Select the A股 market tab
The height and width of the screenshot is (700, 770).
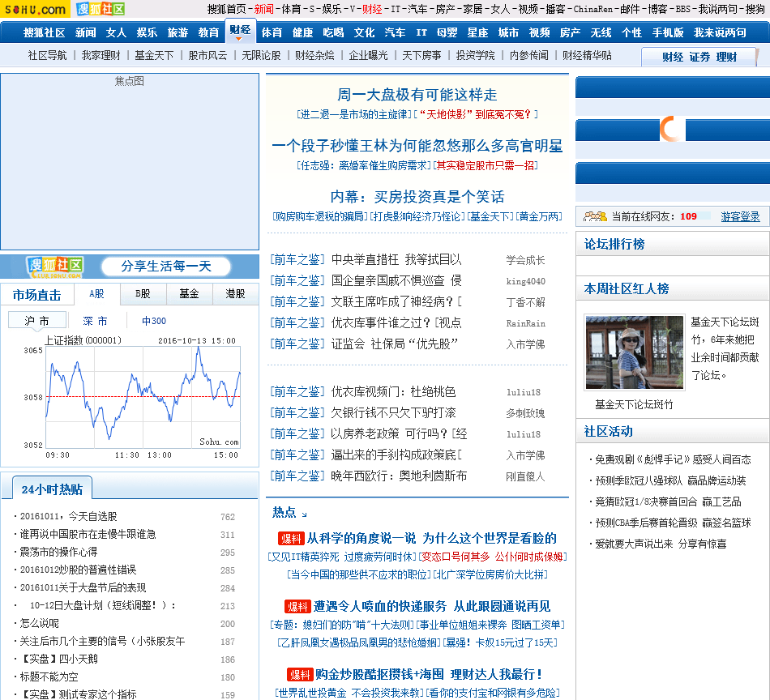[96, 294]
